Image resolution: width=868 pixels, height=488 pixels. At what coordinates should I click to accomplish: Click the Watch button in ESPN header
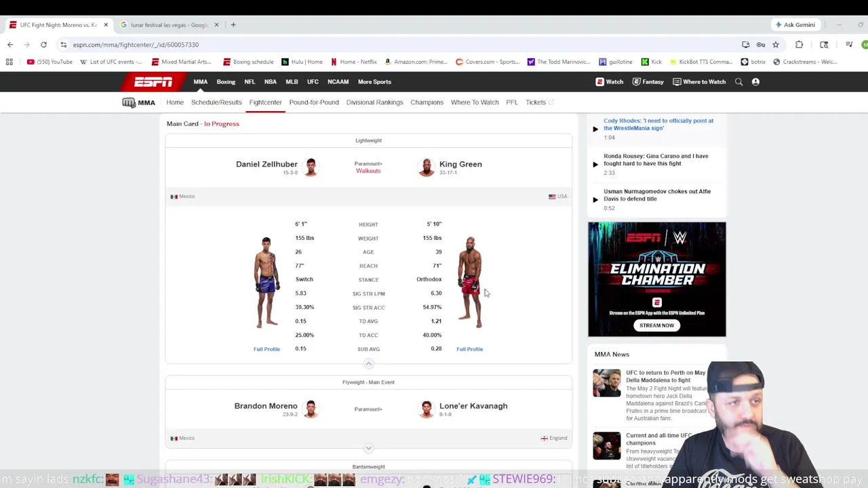[610, 82]
